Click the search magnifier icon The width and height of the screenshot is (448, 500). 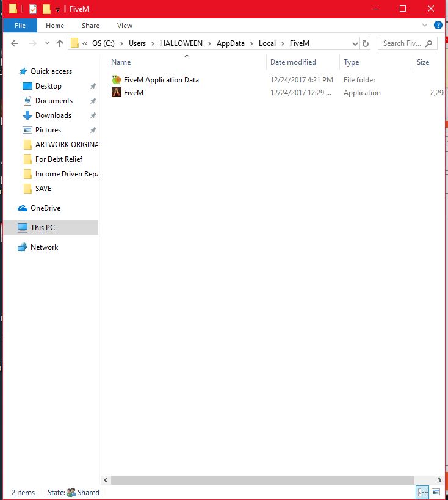click(429, 43)
